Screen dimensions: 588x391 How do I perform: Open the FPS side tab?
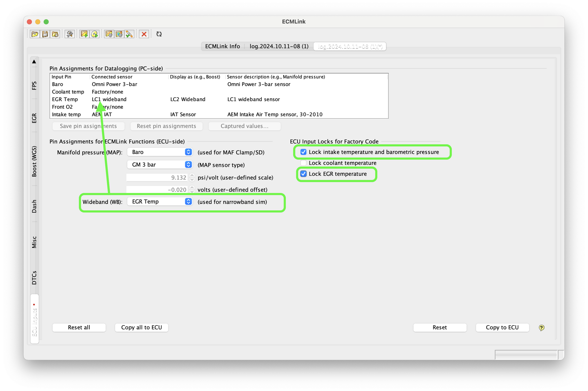click(34, 85)
